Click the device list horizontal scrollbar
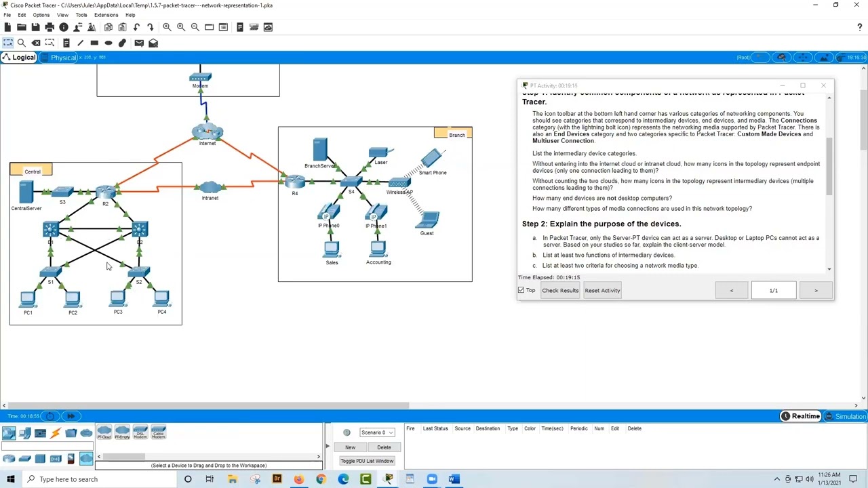 [123, 457]
